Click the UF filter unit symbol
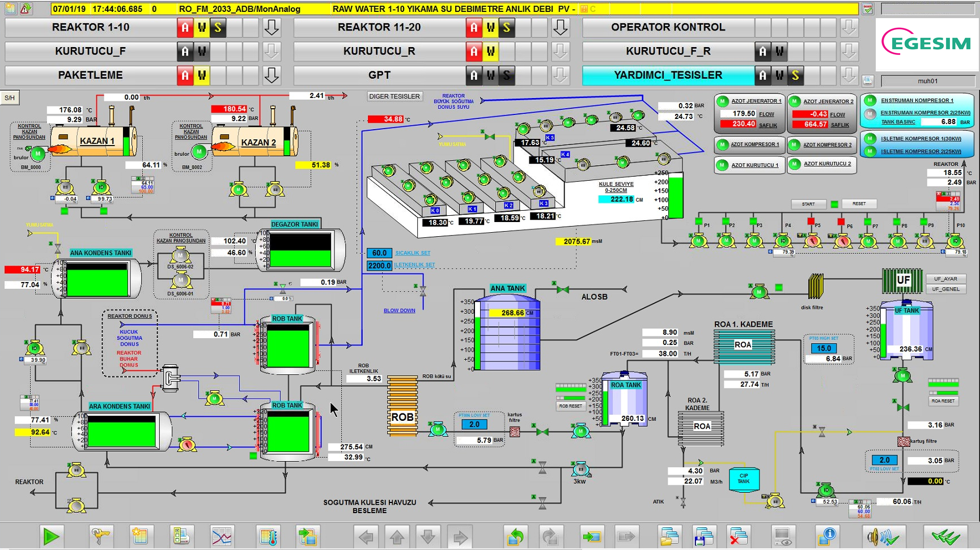The height and width of the screenshot is (550, 980). point(902,280)
